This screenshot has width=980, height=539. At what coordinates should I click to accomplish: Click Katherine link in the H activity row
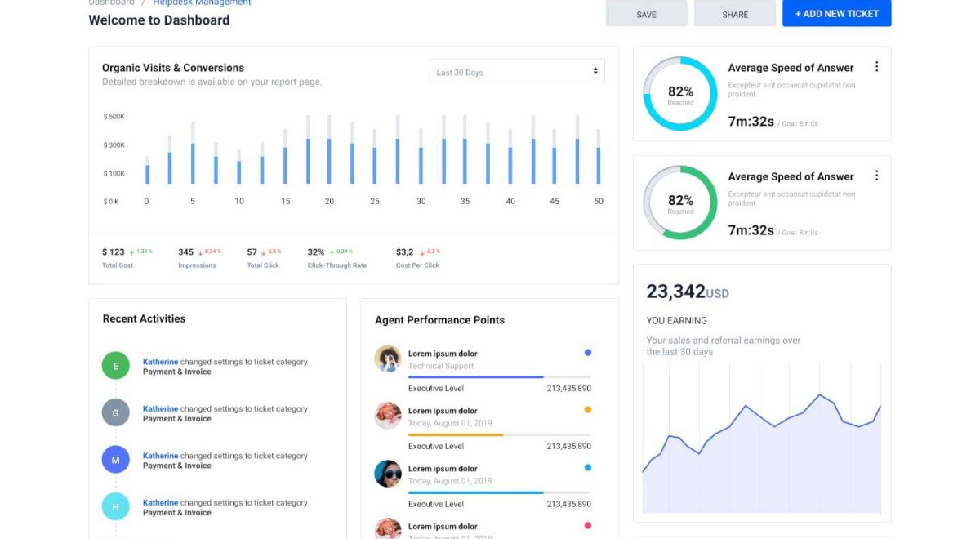click(160, 503)
